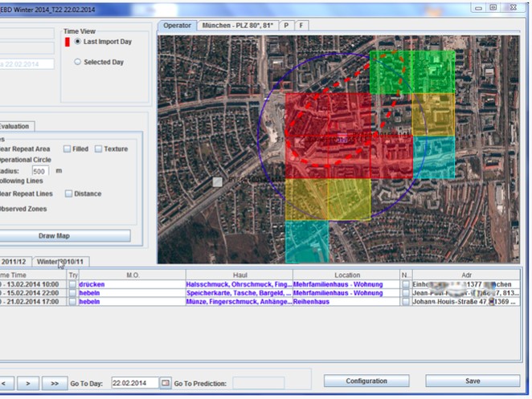Switch to the München - PLZ 80*, 81* tab
This screenshot has width=532, height=399.
[239, 26]
